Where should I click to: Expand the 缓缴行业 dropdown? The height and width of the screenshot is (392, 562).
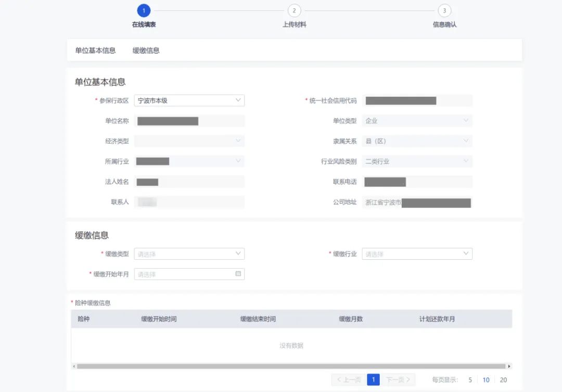click(417, 254)
